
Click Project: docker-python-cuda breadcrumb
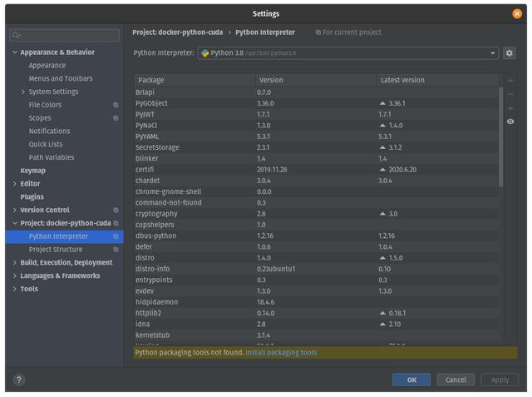pos(177,32)
